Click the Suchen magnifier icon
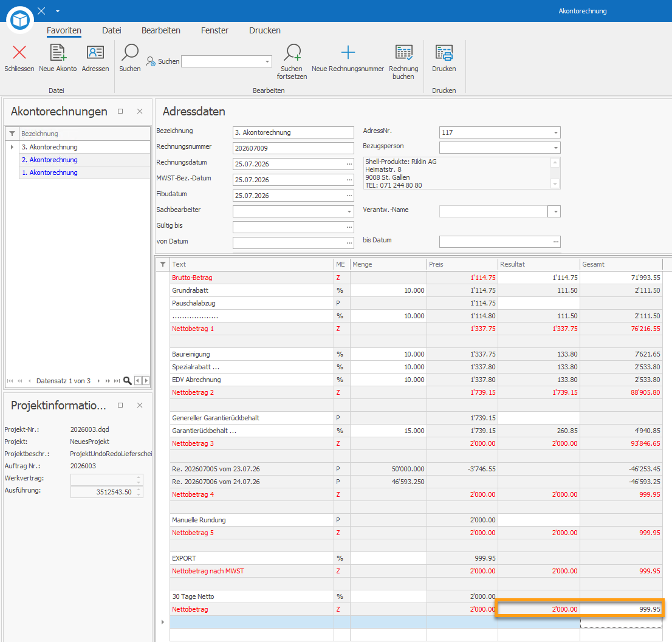 (130, 53)
